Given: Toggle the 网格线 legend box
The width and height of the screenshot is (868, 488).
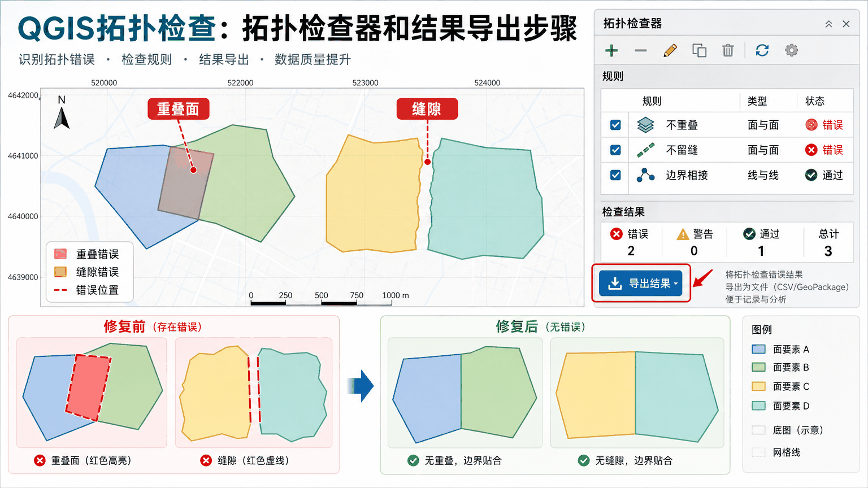Looking at the screenshot, I should pos(758,452).
